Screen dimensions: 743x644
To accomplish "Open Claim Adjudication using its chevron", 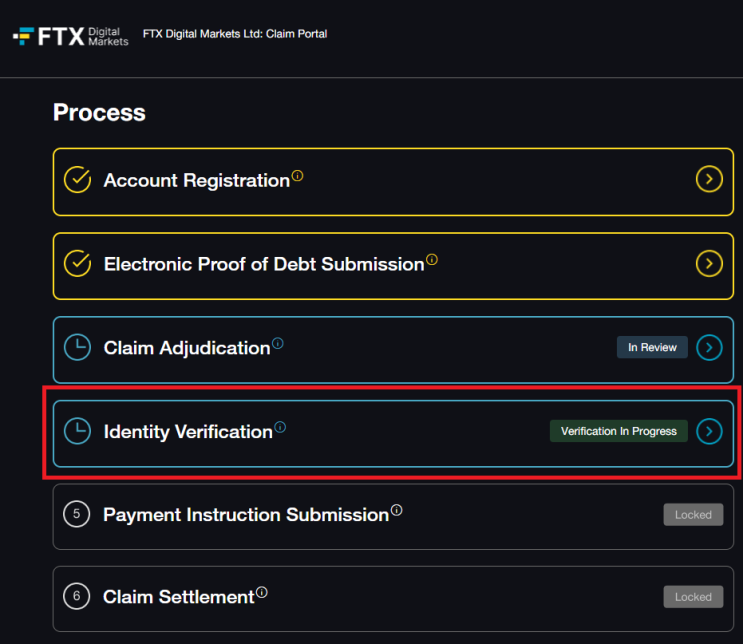I will click(709, 348).
